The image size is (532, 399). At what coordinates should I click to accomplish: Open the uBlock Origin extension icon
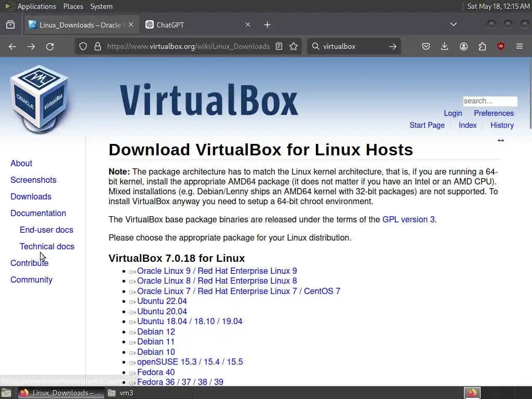click(x=501, y=46)
